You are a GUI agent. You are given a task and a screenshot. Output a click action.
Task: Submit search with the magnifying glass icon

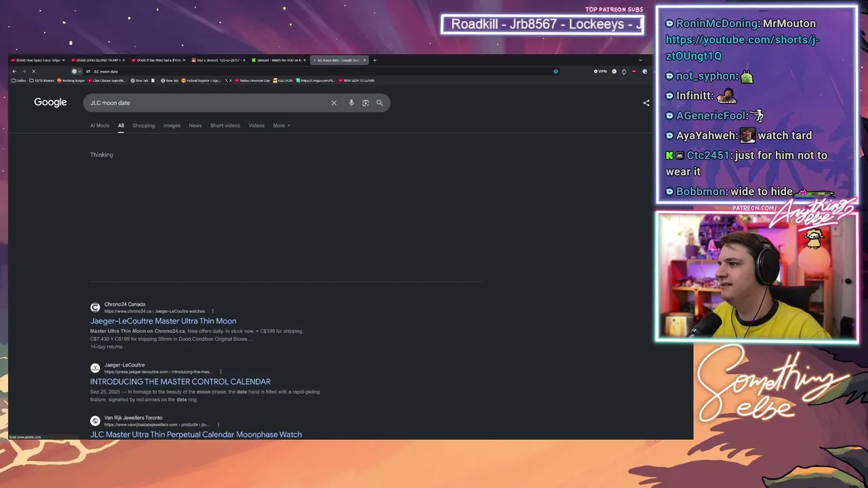click(x=380, y=103)
